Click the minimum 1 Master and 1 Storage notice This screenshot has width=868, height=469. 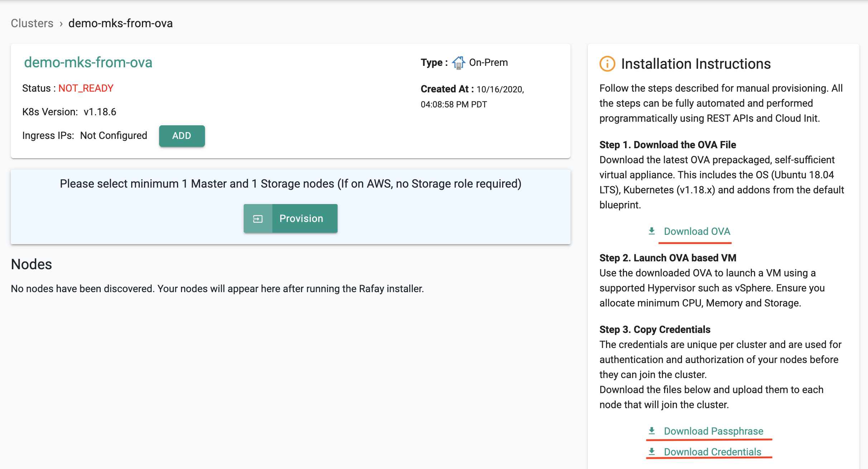[290, 184]
